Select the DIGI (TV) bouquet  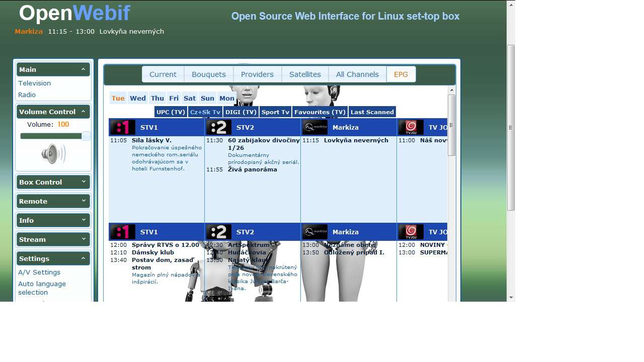click(241, 112)
